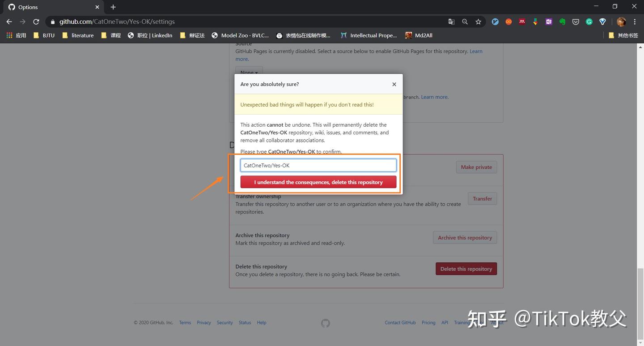Screen dimensions: 644x346
Task: Bookmark this page via the star icon
Action: pyautogui.click(x=479, y=21)
